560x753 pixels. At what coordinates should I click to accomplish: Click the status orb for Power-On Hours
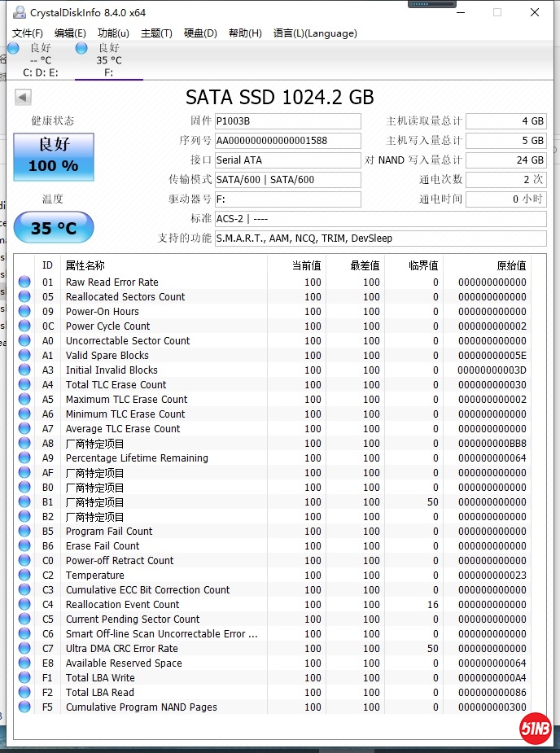[24, 312]
